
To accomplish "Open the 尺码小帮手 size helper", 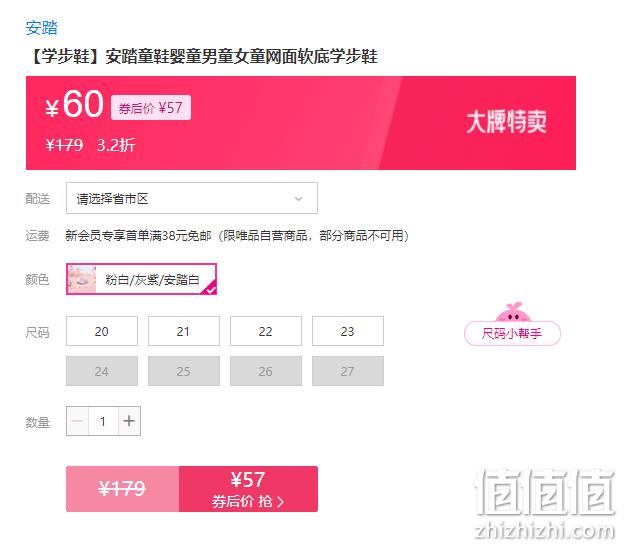I will (x=512, y=333).
